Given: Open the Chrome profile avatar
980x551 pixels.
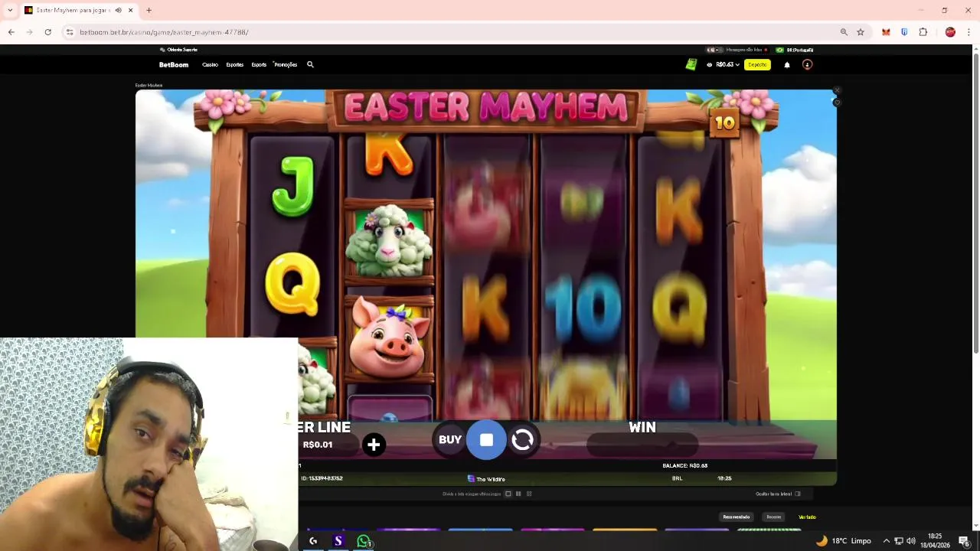Looking at the screenshot, I should pos(950,32).
